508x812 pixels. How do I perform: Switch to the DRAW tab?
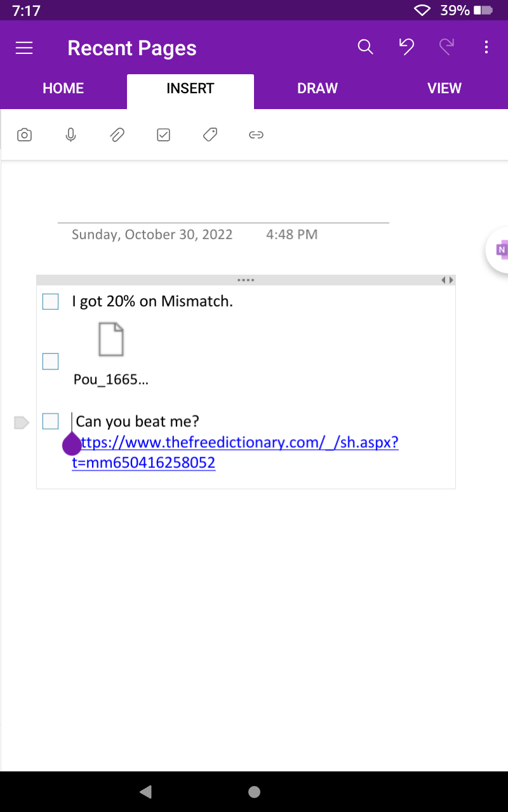pyautogui.click(x=317, y=88)
